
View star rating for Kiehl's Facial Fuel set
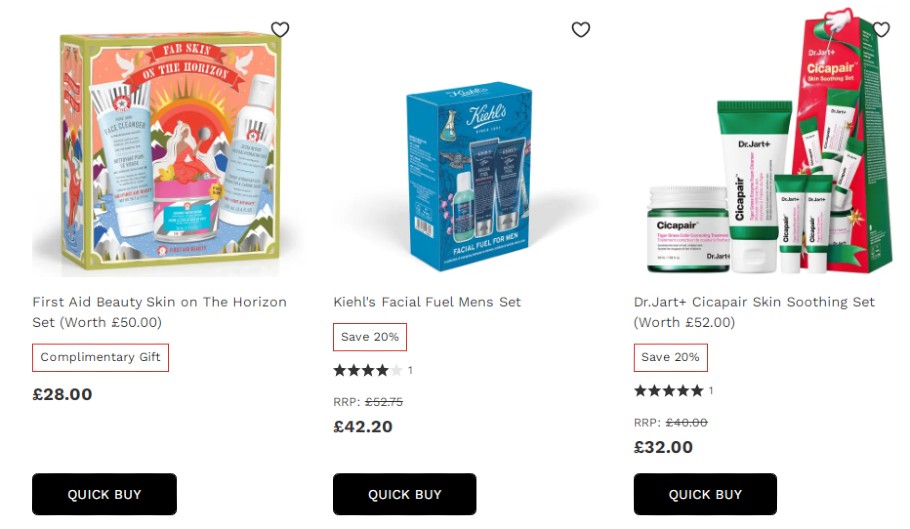coord(373,370)
